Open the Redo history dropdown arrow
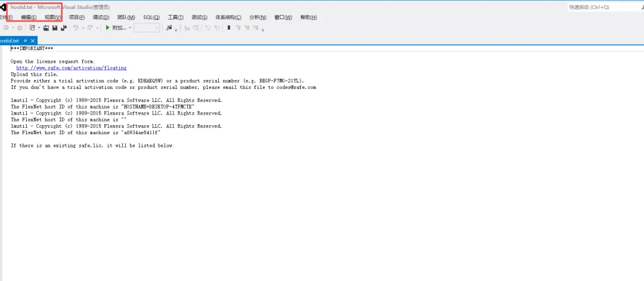 [x=97, y=28]
